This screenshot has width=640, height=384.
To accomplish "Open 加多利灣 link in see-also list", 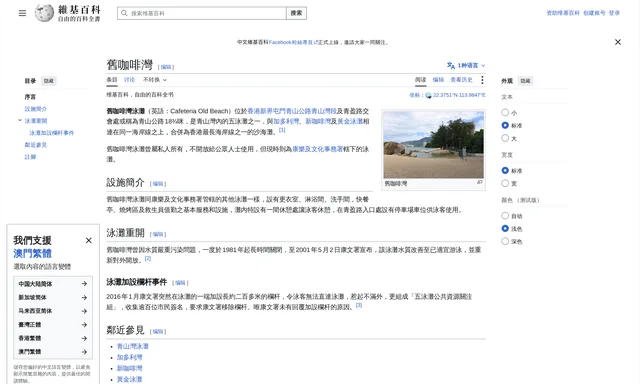I will (x=129, y=357).
